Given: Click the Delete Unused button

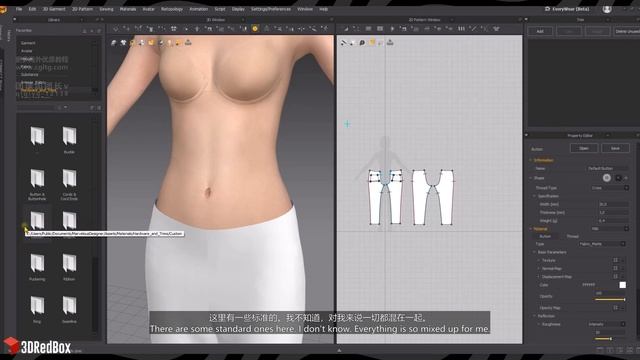Looking at the screenshot, I should point(627,31).
